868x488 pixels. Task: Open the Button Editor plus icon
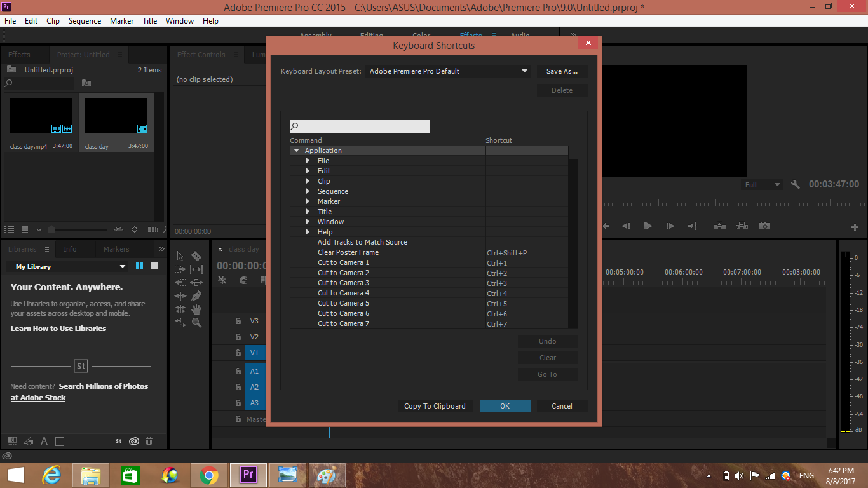(x=855, y=227)
